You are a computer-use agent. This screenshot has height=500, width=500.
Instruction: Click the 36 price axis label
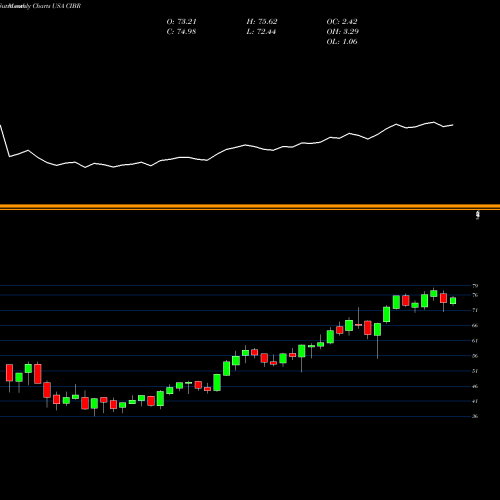(x=475, y=416)
